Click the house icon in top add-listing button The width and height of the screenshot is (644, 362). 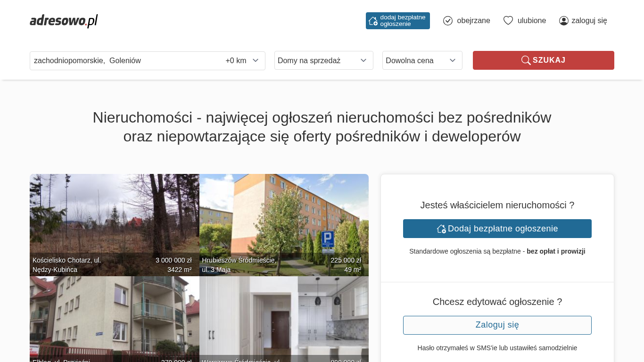(x=373, y=21)
